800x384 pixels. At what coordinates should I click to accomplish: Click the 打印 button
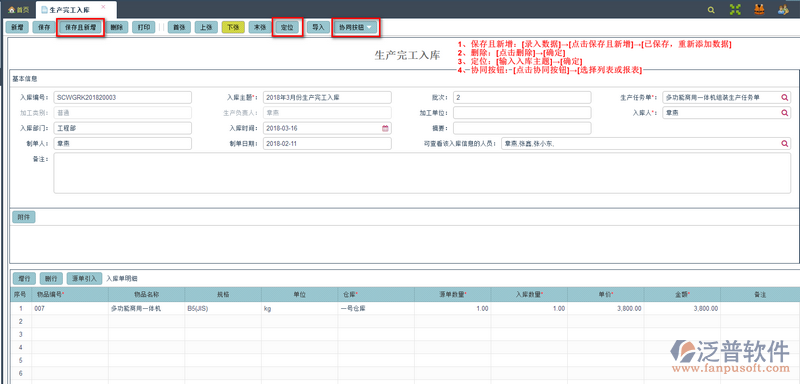pos(143,28)
